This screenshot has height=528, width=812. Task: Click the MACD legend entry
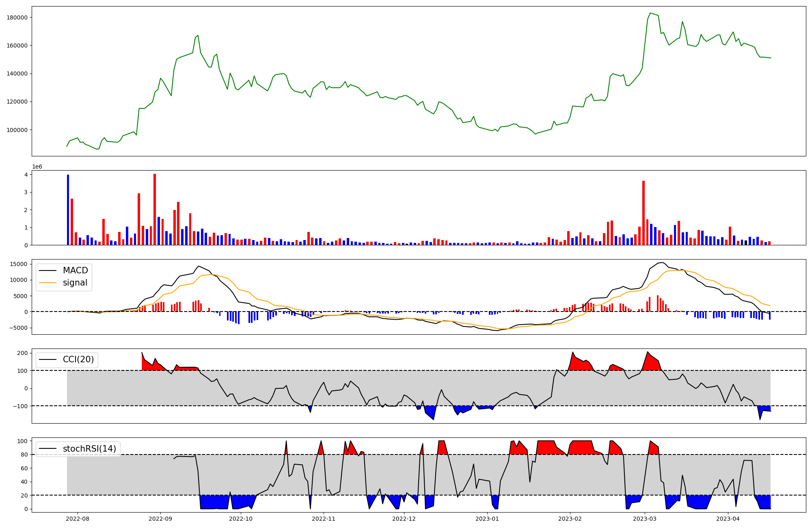pyautogui.click(x=75, y=270)
